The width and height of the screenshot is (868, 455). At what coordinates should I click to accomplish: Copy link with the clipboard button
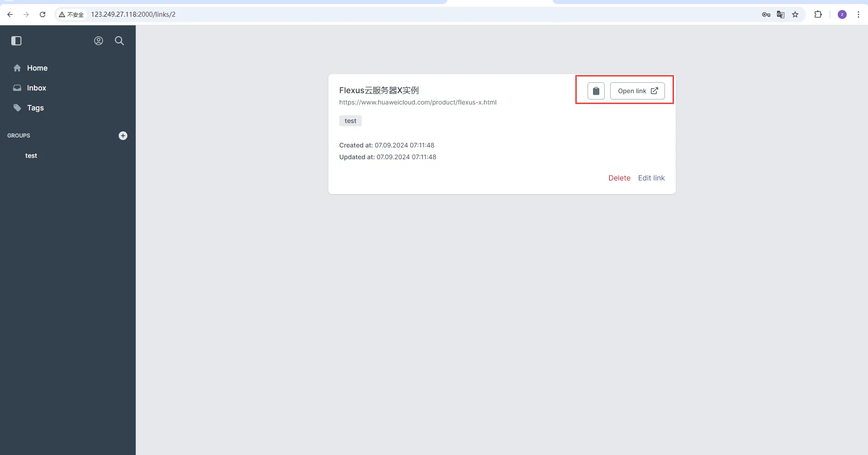coord(596,91)
